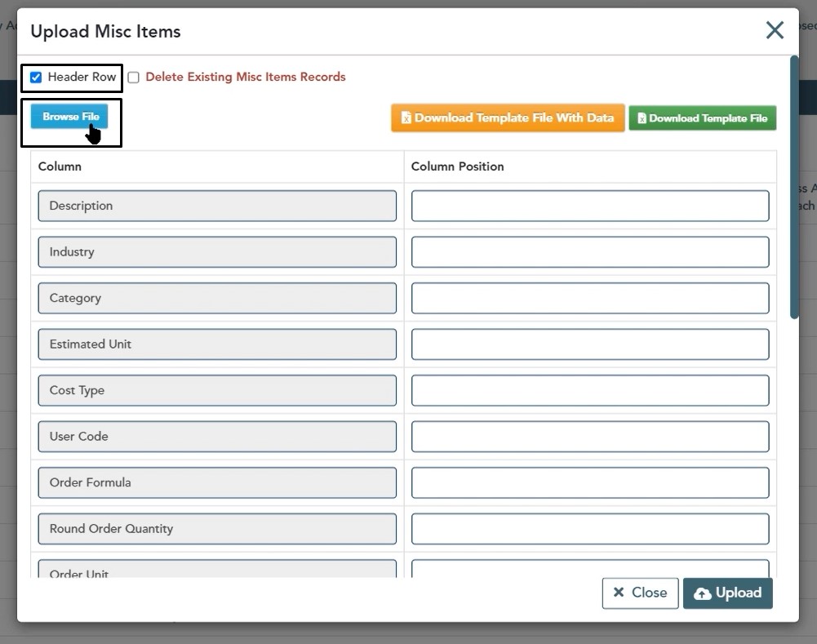Click the Column Position field for Description
Image resolution: width=817 pixels, height=644 pixels.
[589, 207]
